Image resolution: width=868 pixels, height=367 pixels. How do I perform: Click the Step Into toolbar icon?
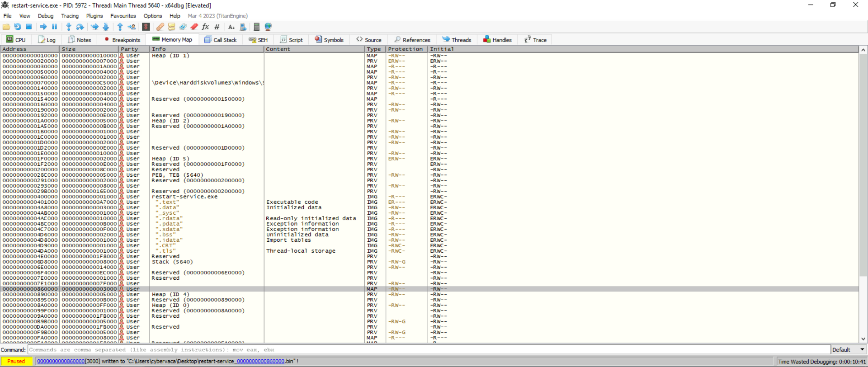pos(69,27)
